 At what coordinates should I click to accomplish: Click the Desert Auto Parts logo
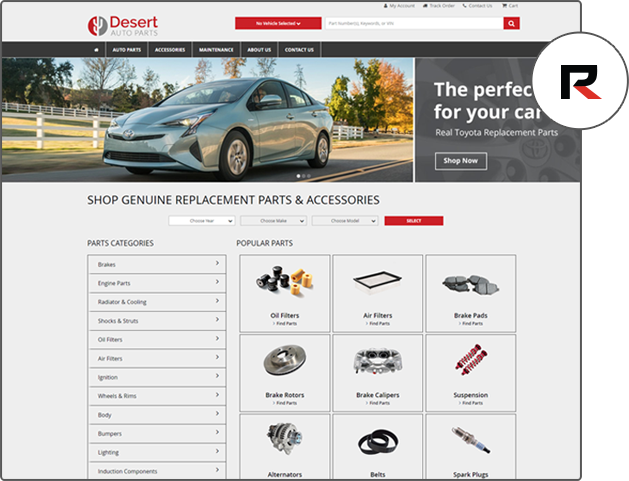pyautogui.click(x=122, y=24)
